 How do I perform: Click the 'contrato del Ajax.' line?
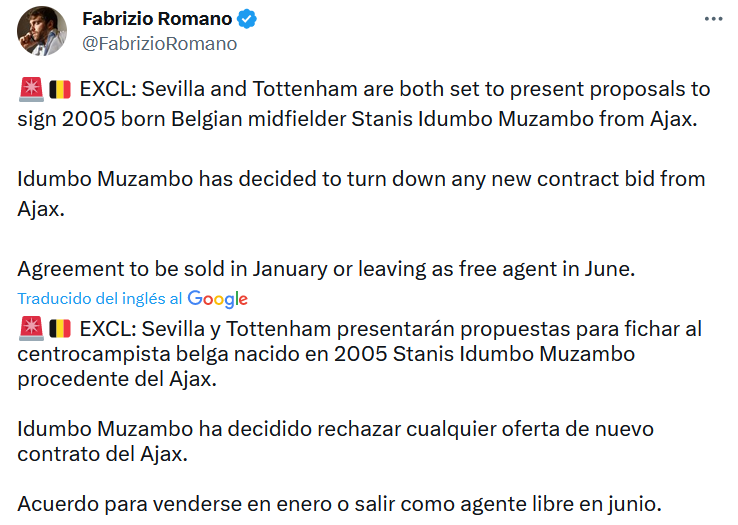[103, 454]
